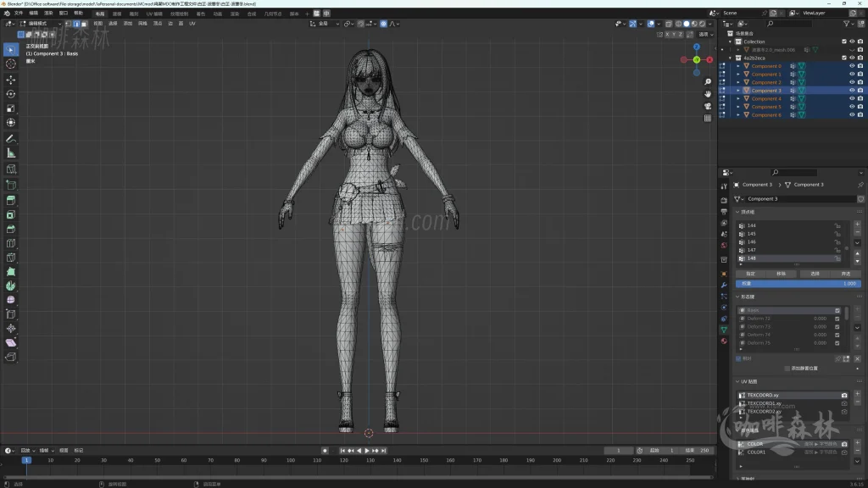Click the vertex group Select button (选择)
This screenshot has height=488, width=868.
[x=815, y=274]
